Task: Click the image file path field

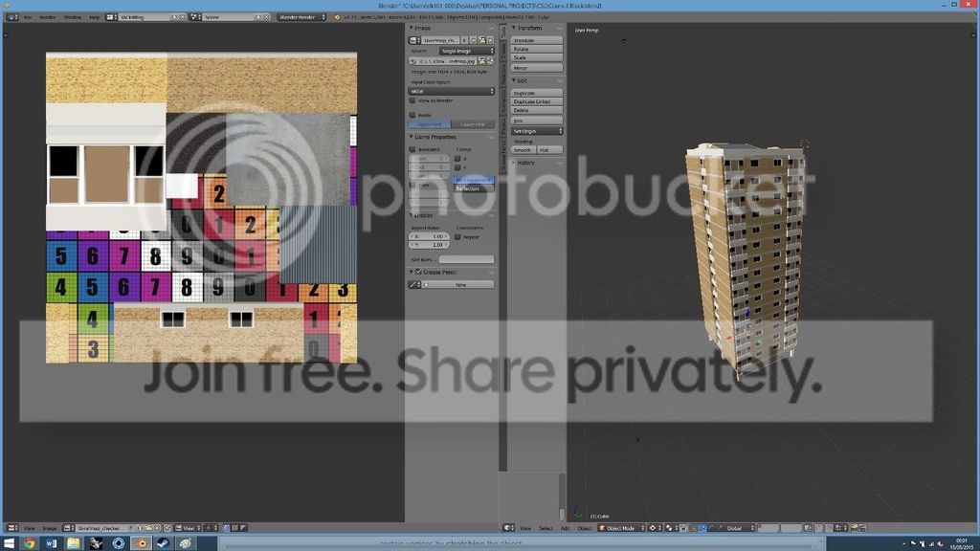Action: coord(448,61)
